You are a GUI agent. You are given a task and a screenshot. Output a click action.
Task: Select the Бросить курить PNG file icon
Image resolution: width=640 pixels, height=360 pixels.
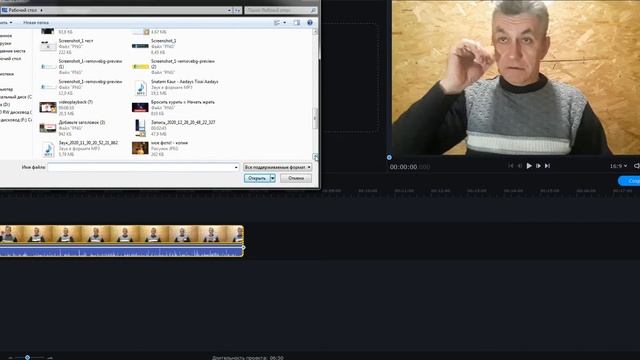pyautogui.click(x=140, y=108)
